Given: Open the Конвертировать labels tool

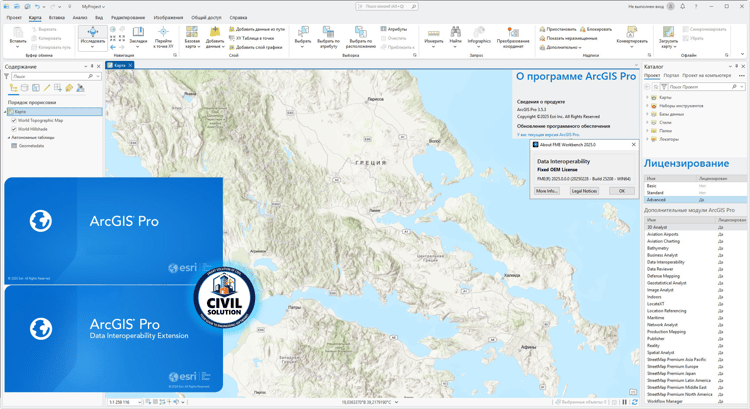Looking at the screenshot, I should pyautogui.click(x=631, y=37).
